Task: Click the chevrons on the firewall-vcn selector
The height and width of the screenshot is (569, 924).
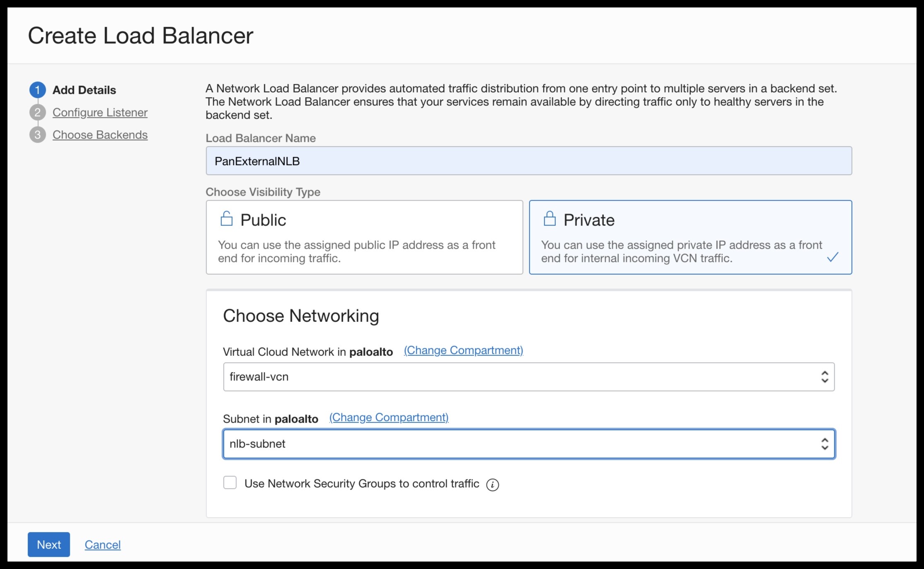Action: [x=825, y=377]
